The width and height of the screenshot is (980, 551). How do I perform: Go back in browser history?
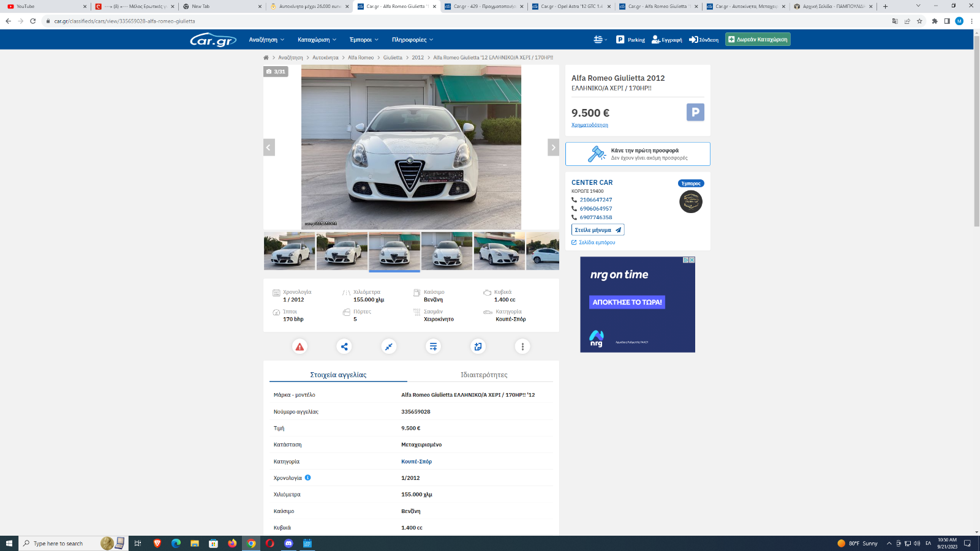click(x=8, y=21)
